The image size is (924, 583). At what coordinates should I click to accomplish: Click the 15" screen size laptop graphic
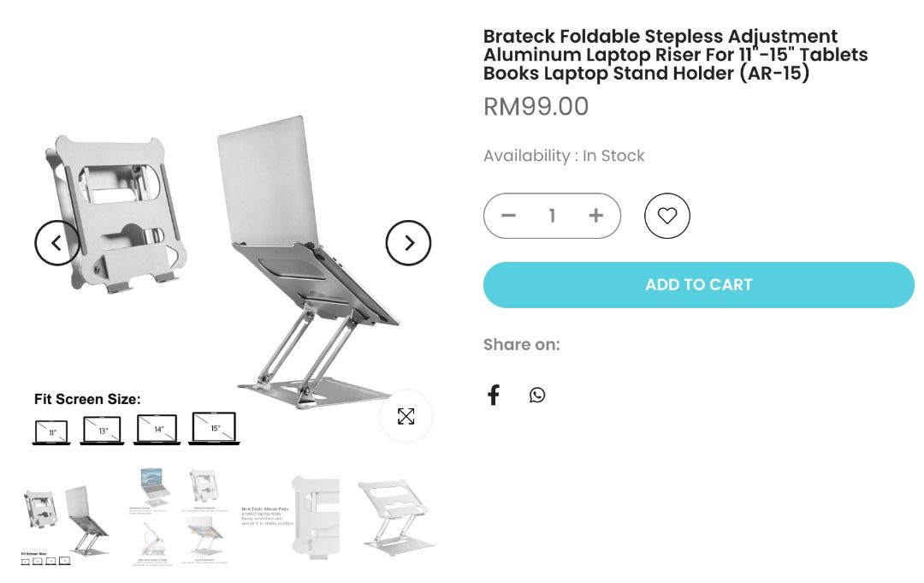[x=215, y=428]
